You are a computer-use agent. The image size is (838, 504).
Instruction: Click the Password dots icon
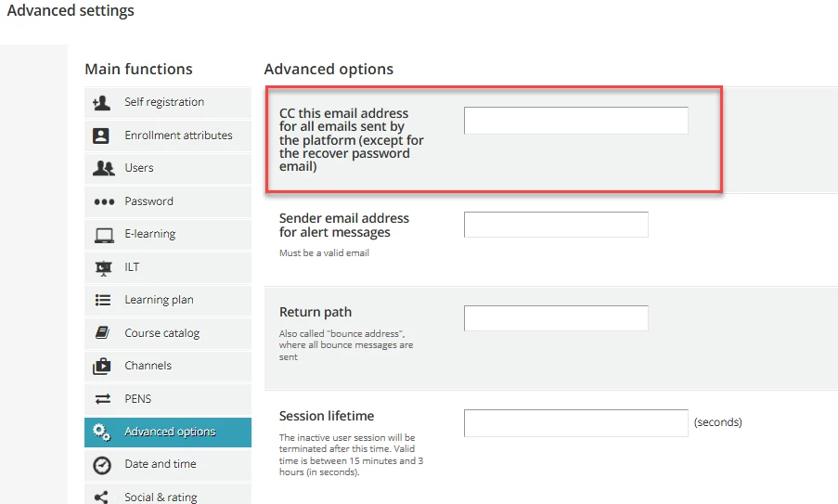pyautogui.click(x=103, y=201)
